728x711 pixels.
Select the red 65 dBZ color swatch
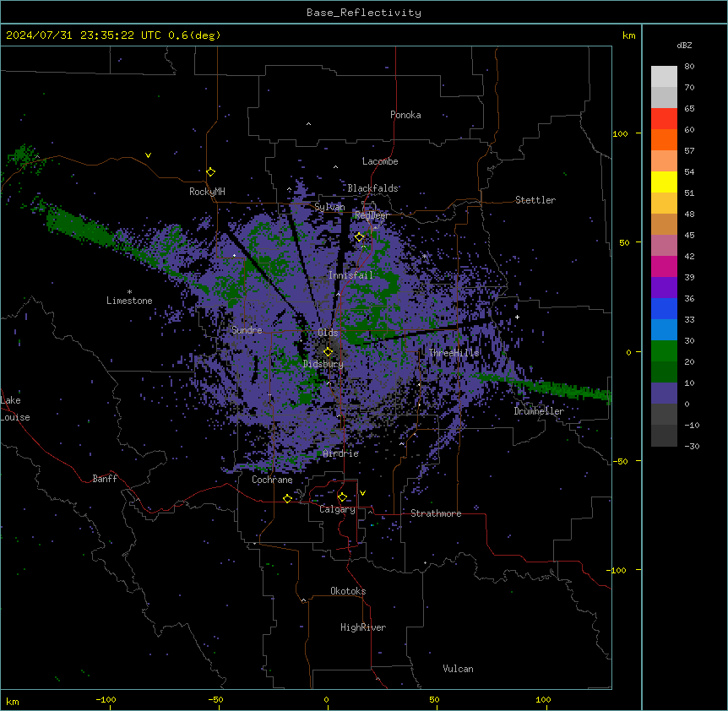(664, 119)
